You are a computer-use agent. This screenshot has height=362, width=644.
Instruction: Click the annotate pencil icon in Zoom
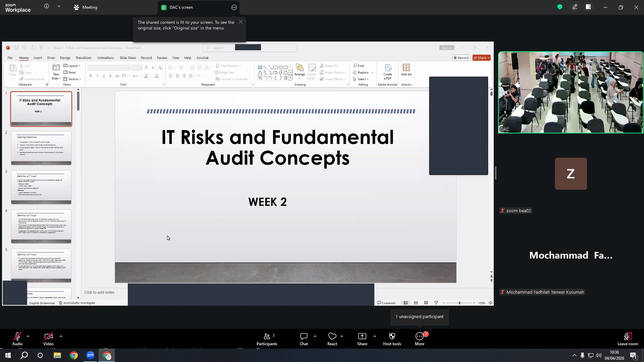(x=575, y=7)
